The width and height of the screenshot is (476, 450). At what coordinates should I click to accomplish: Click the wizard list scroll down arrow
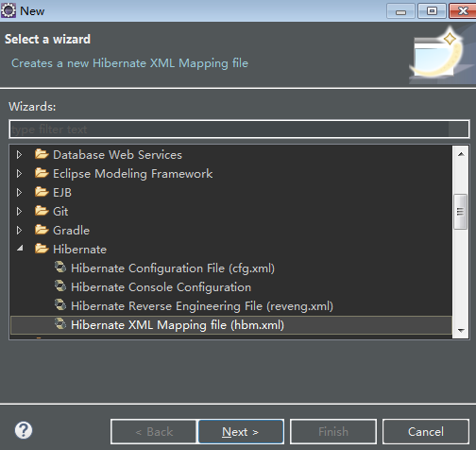(461, 330)
